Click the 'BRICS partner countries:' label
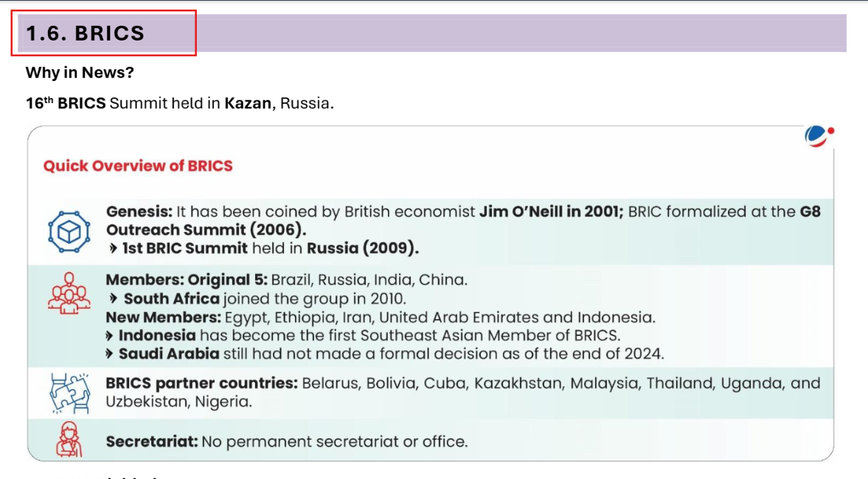 click(201, 383)
